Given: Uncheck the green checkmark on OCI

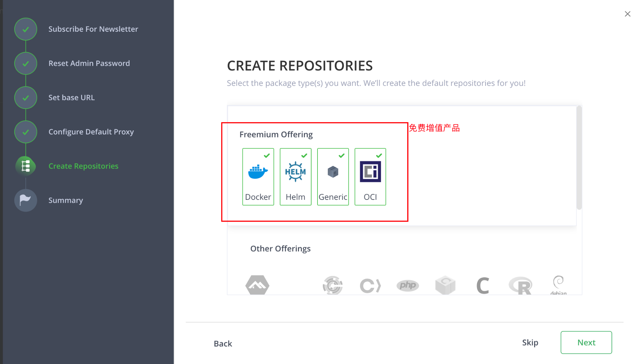Looking at the screenshot, I should (x=379, y=156).
